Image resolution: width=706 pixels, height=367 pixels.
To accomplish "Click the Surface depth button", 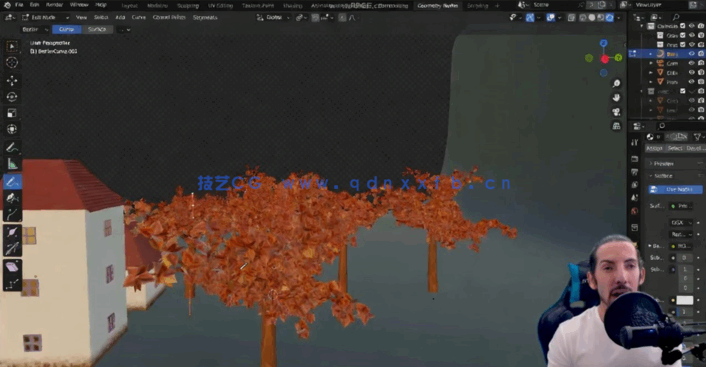I will coord(97,30).
